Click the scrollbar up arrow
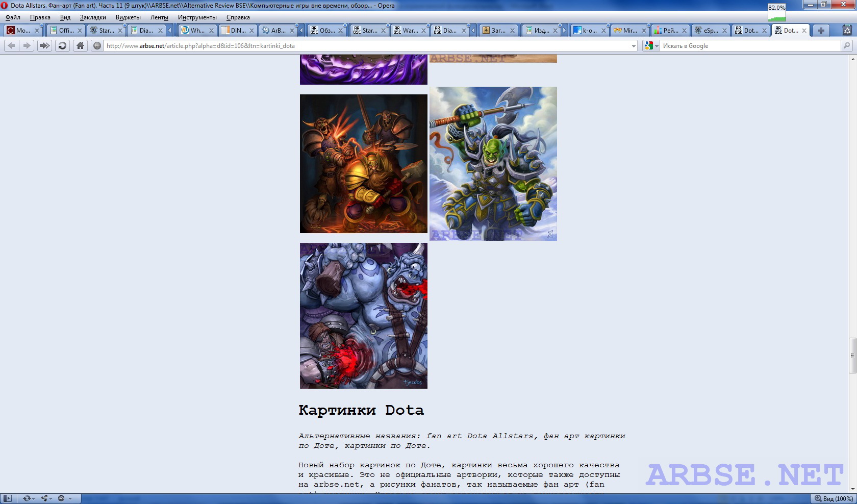This screenshot has height=504, width=857. 852,59
